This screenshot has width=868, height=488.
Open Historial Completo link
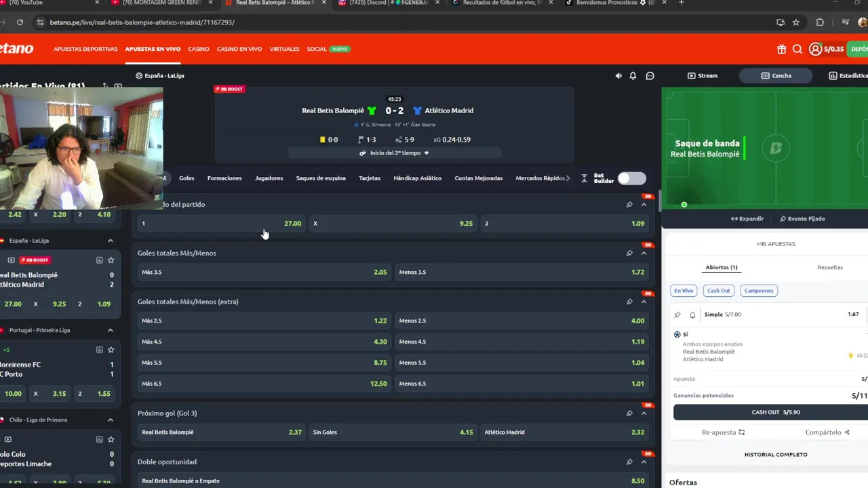coord(776,454)
